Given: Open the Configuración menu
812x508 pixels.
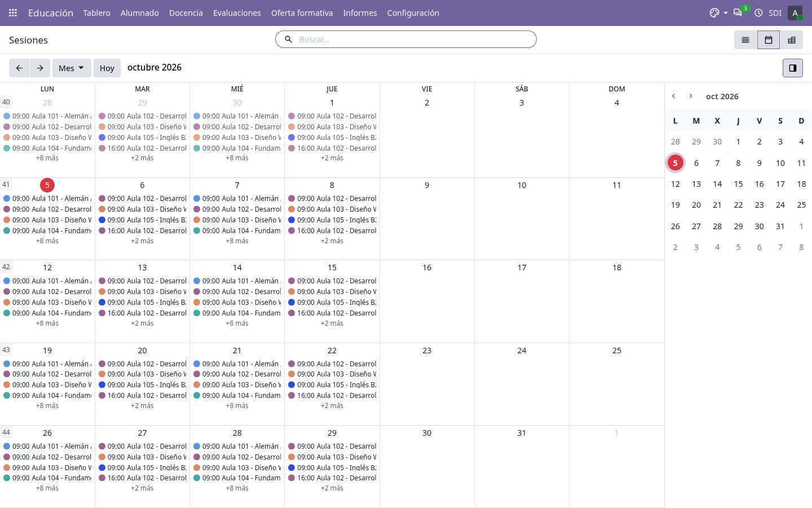Looking at the screenshot, I should click(413, 12).
